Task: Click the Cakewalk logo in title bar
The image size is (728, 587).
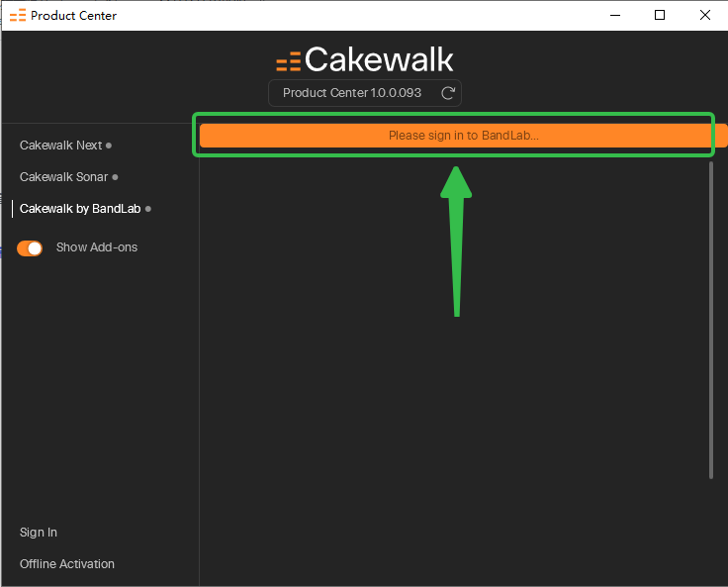Action: [18, 16]
